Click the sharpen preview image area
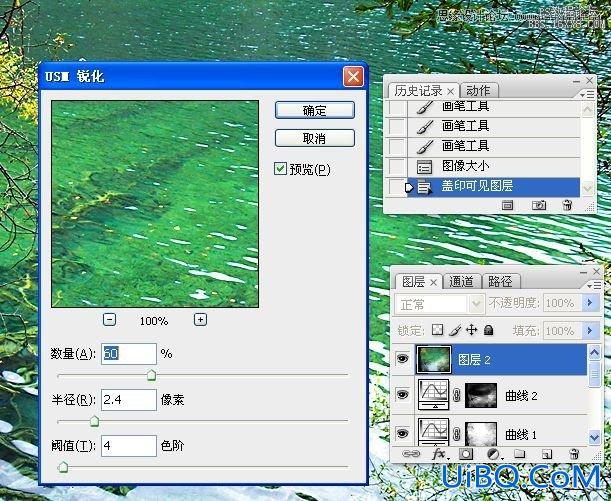The height and width of the screenshot is (501, 611). (155, 204)
